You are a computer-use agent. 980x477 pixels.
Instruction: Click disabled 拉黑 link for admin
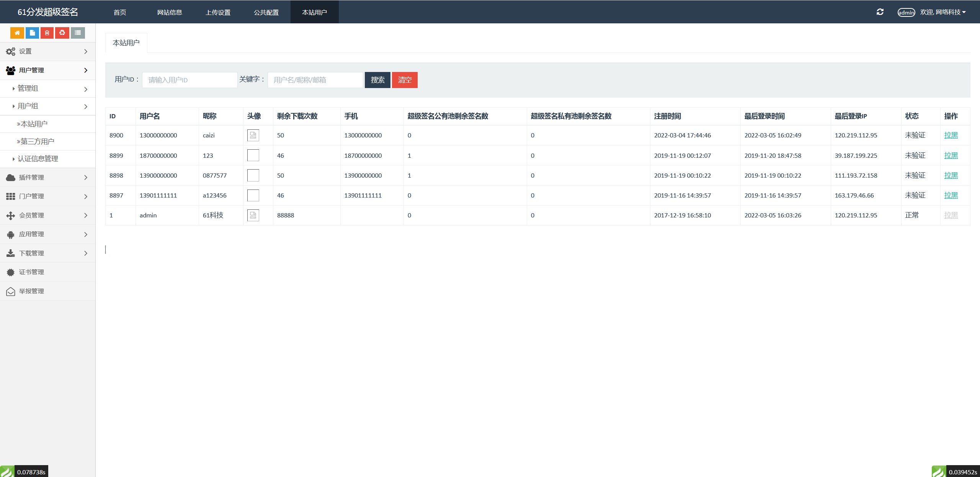pyautogui.click(x=951, y=215)
